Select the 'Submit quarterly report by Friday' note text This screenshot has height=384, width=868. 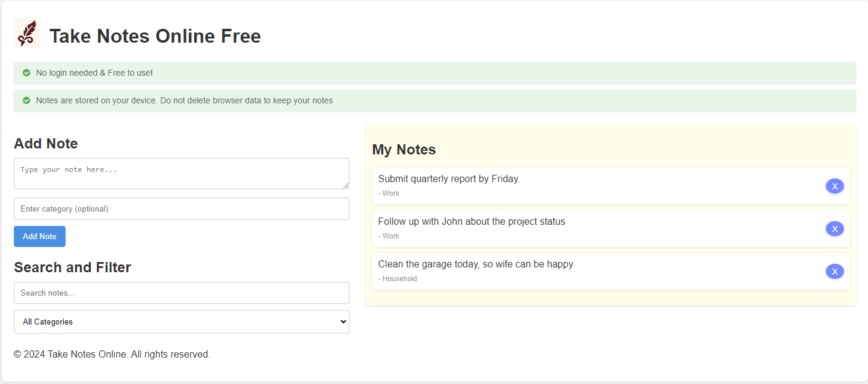coord(449,179)
